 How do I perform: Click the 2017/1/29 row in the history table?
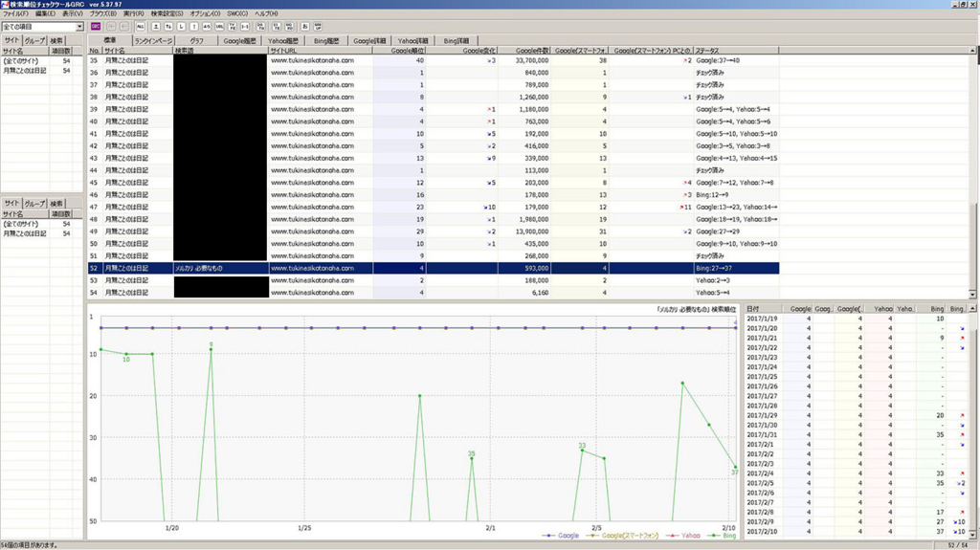(857, 416)
